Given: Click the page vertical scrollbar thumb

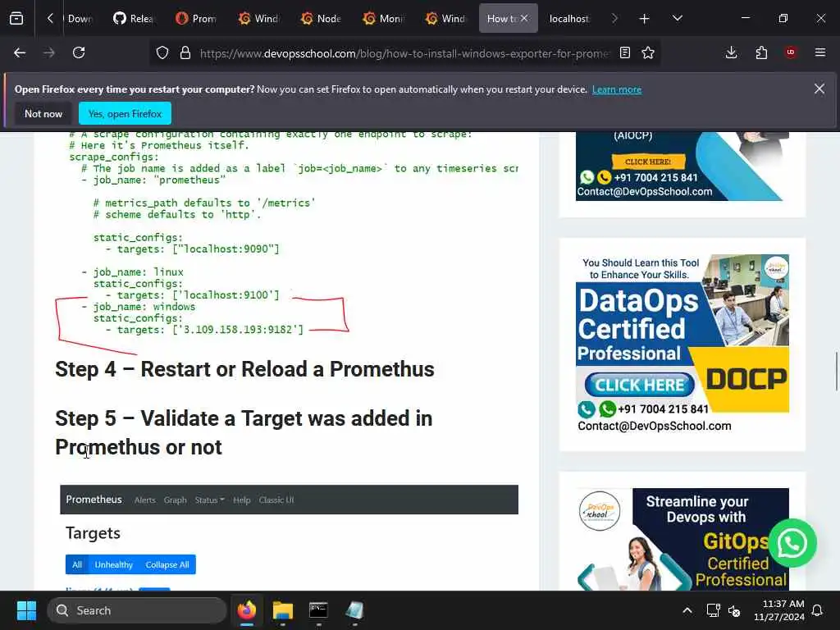Looking at the screenshot, I should click(x=836, y=372).
